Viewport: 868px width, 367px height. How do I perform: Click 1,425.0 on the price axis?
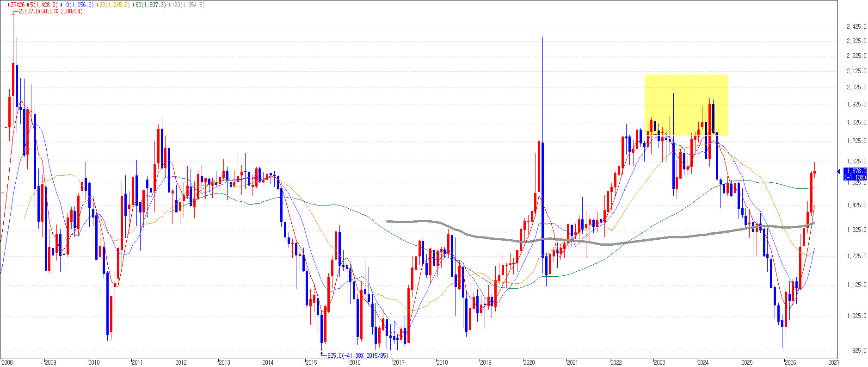click(856, 205)
